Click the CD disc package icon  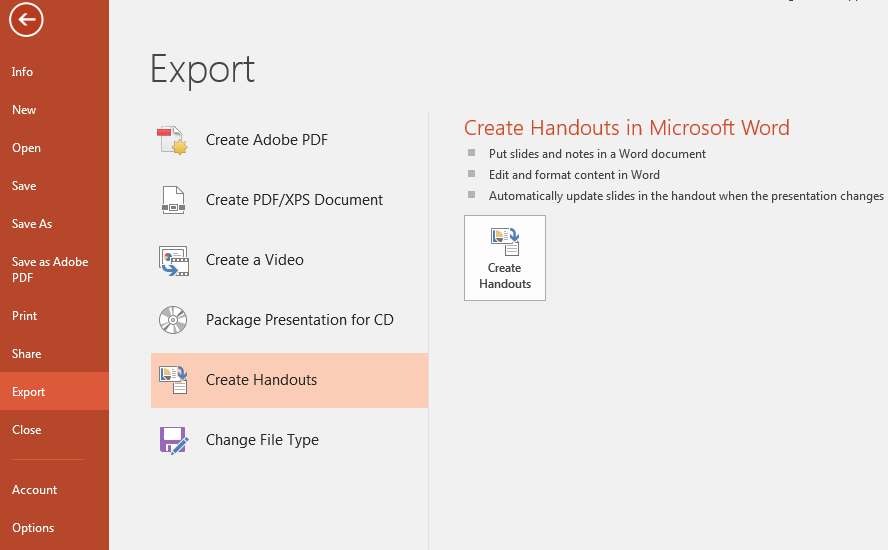173,320
